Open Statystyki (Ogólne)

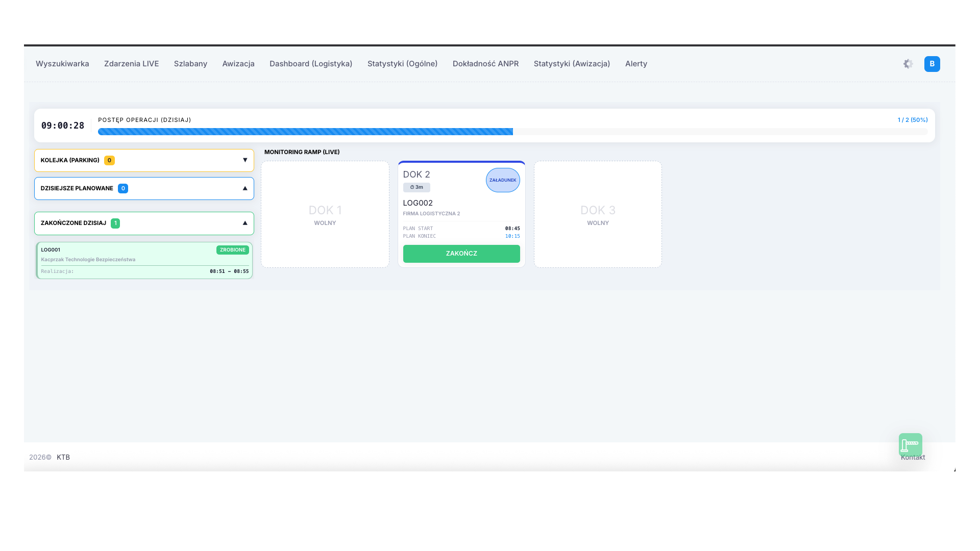(403, 64)
